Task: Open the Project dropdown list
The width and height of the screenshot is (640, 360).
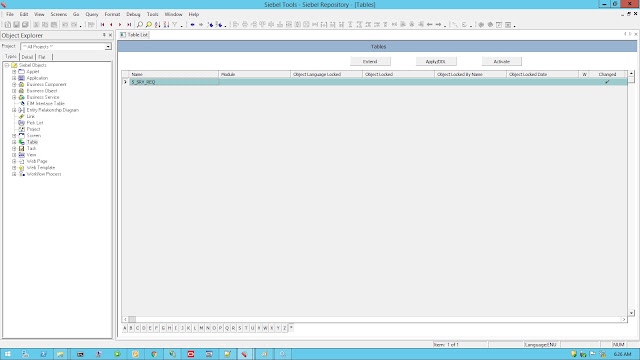Action: [x=108, y=47]
